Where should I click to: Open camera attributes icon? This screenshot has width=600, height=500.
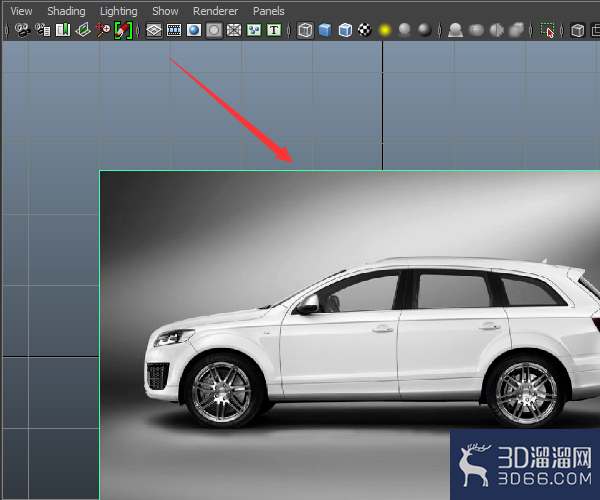coord(42,30)
